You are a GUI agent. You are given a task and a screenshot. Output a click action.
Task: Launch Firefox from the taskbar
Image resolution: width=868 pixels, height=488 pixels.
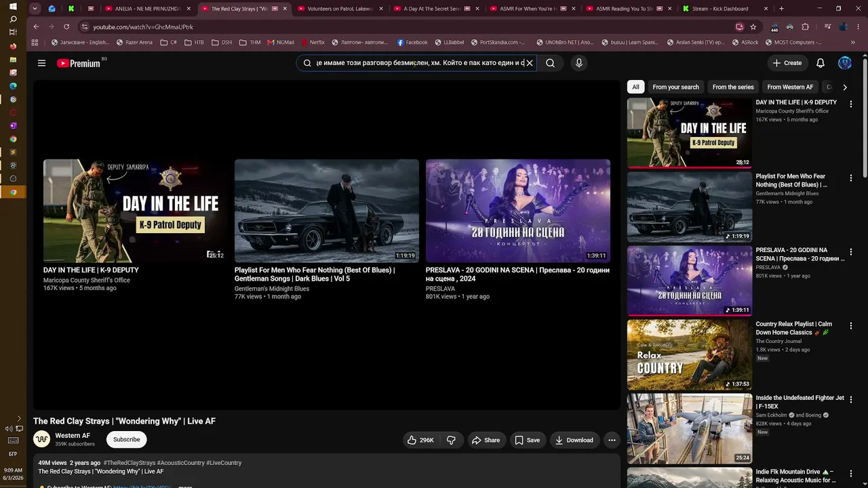point(13,46)
